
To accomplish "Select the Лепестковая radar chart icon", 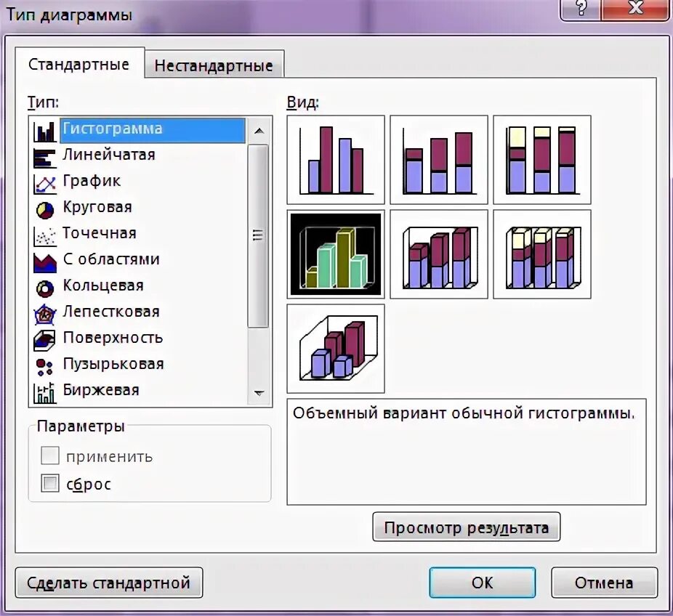I will tap(44, 315).
